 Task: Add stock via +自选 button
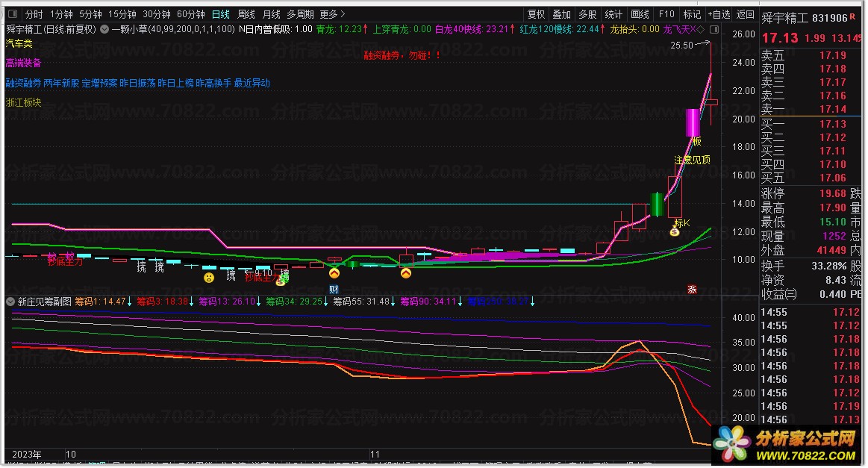coord(719,14)
